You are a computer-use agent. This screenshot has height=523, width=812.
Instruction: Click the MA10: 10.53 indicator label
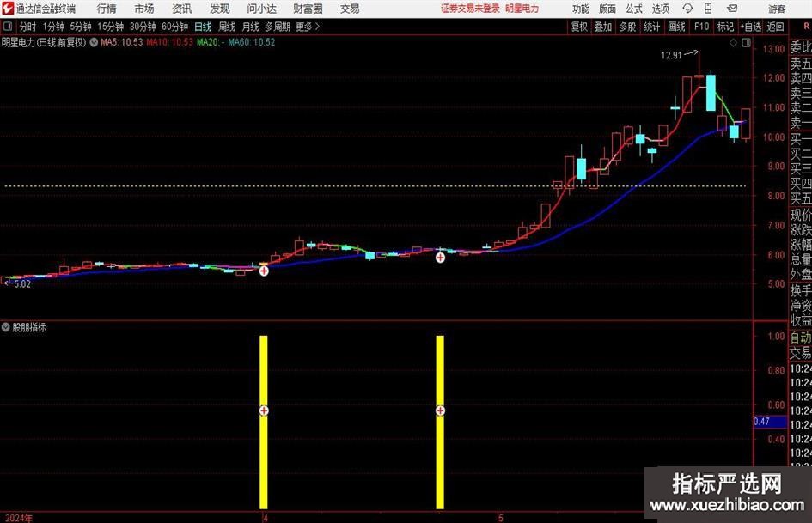pos(169,42)
